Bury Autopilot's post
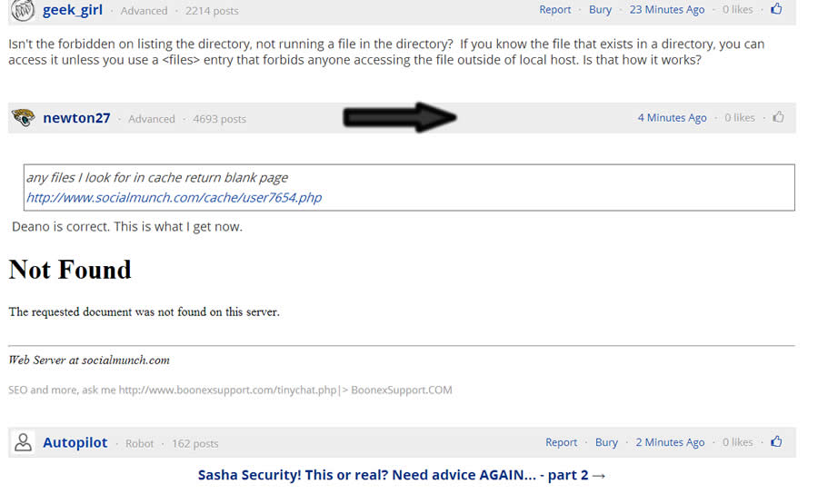The image size is (818, 504). (606, 442)
